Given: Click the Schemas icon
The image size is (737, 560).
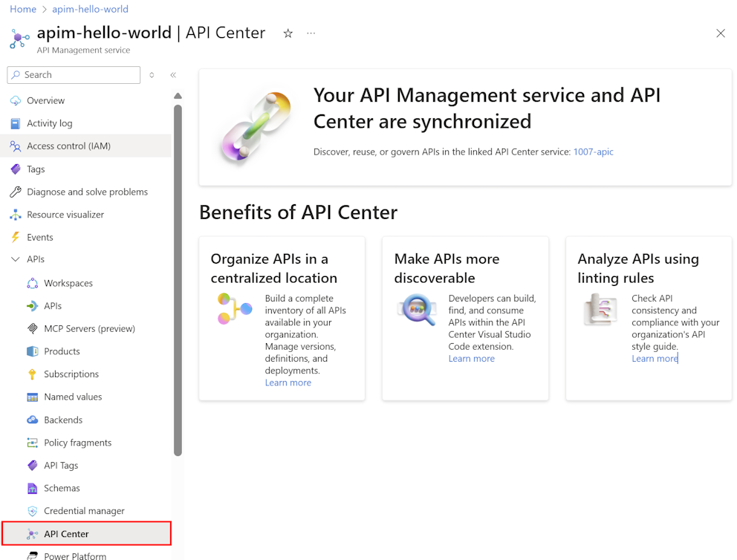Looking at the screenshot, I should pyautogui.click(x=33, y=488).
